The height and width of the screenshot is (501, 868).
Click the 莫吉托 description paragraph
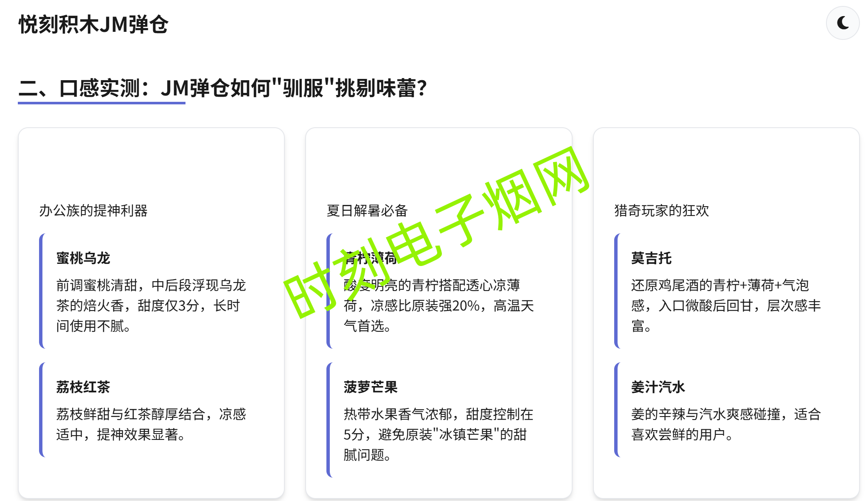click(x=726, y=305)
